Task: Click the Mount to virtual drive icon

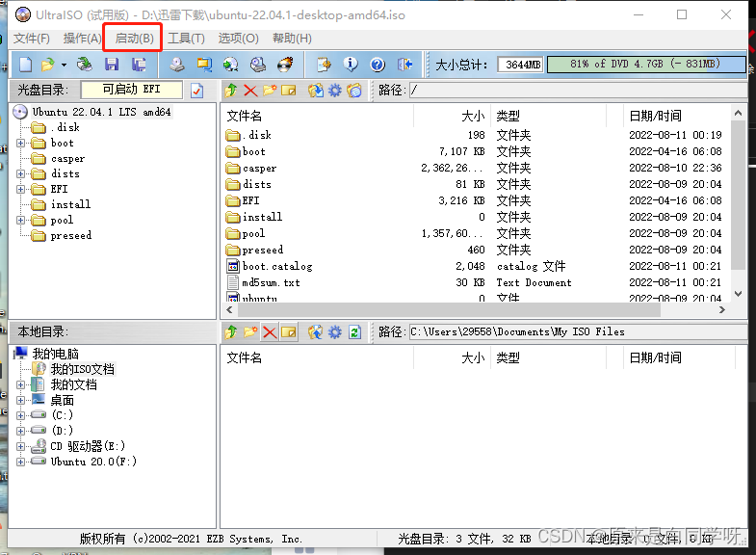Action: [x=258, y=65]
